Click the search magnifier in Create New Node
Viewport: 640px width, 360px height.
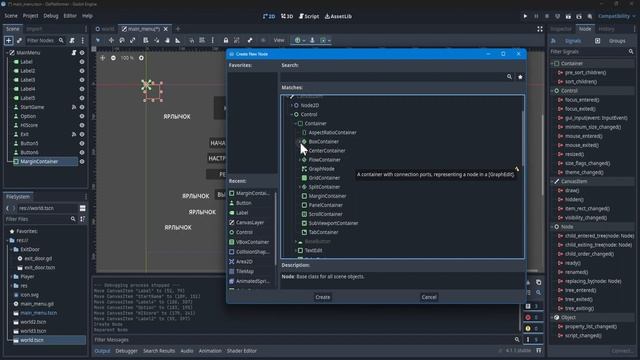[x=509, y=77]
